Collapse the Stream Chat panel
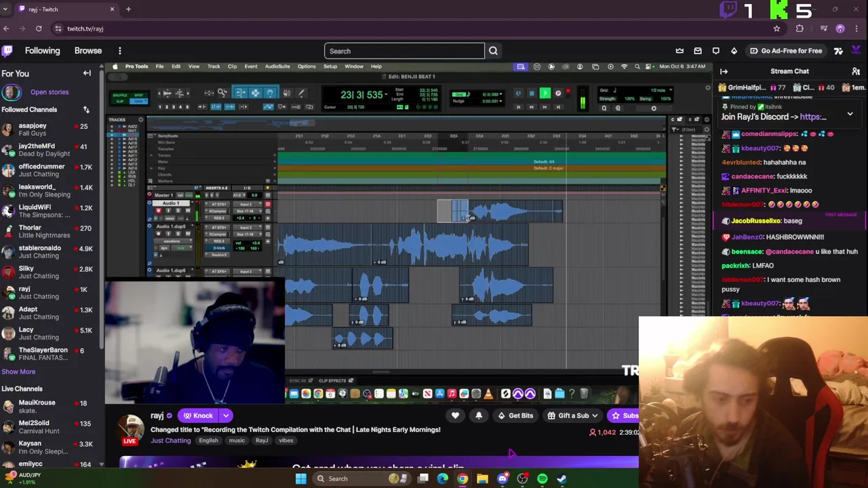868x488 pixels. click(724, 71)
